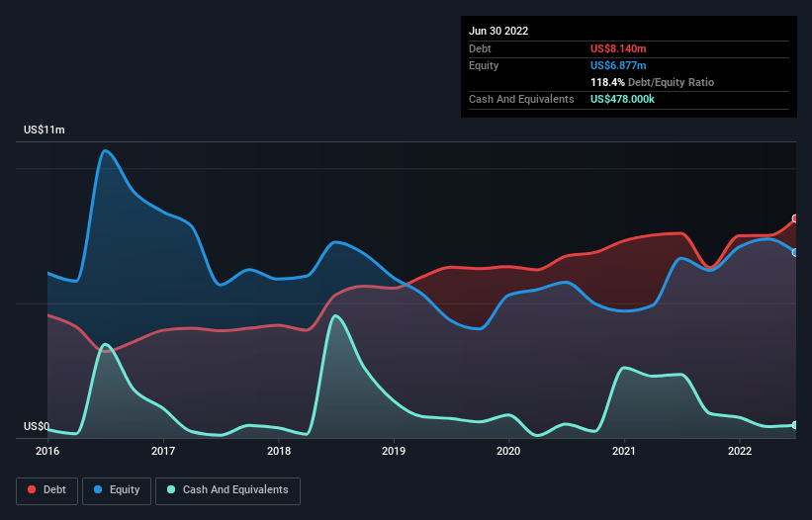812x520 pixels.
Task: Click the Jun 30 2022 tooltip date
Action: pos(498,31)
